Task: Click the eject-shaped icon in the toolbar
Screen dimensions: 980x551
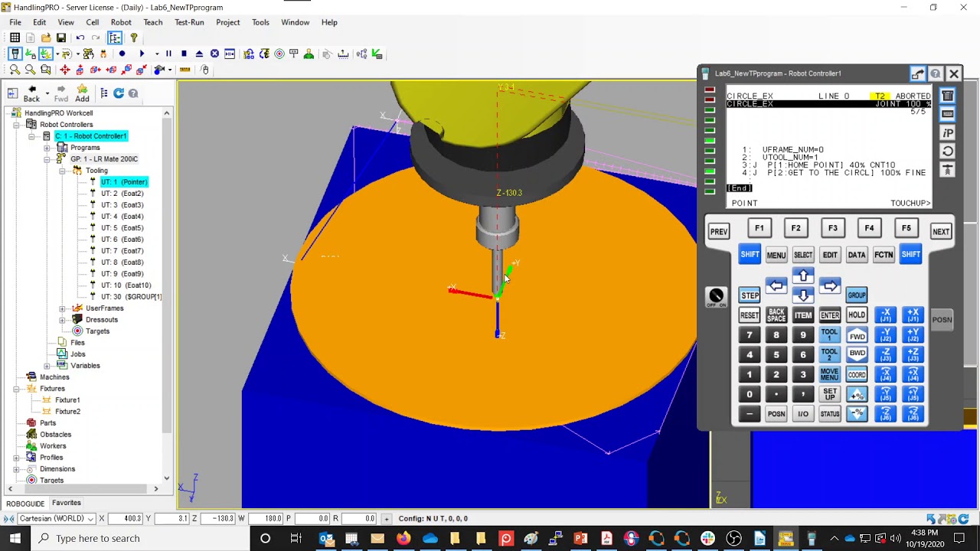Action: 199,54
